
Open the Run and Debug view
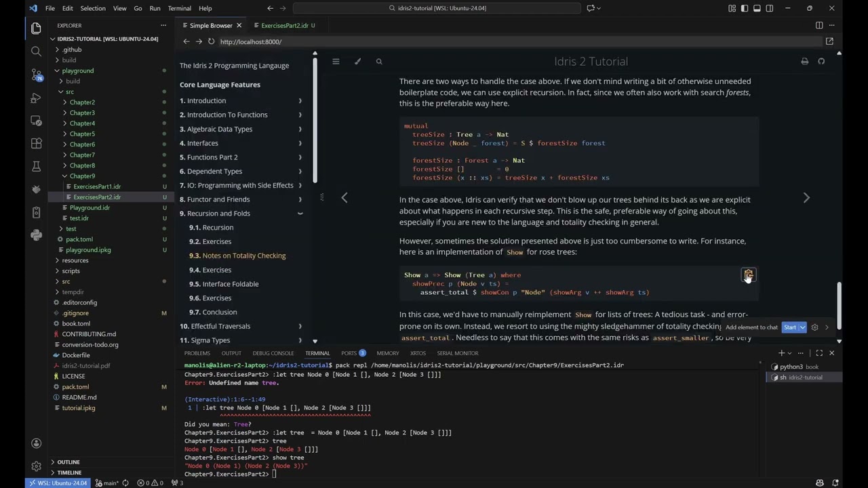pos(36,98)
